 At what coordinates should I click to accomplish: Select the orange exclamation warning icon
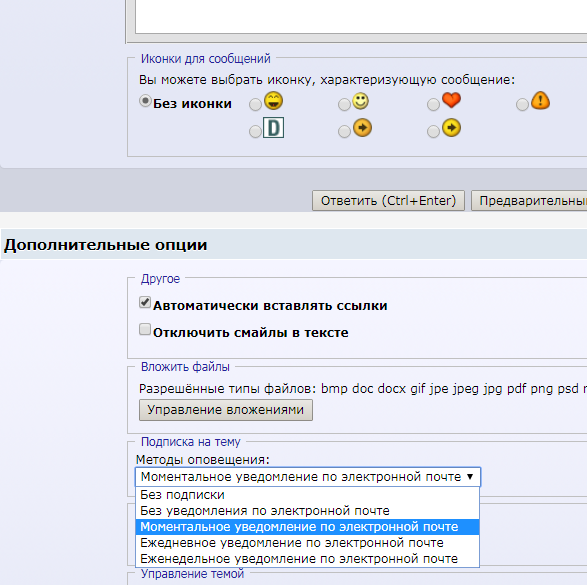coord(540,100)
